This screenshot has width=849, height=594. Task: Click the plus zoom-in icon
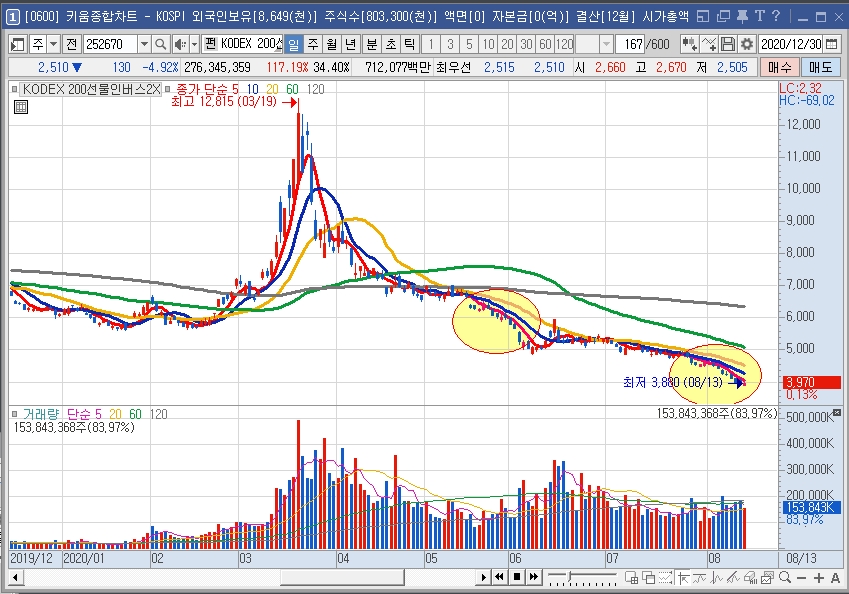pos(819,578)
